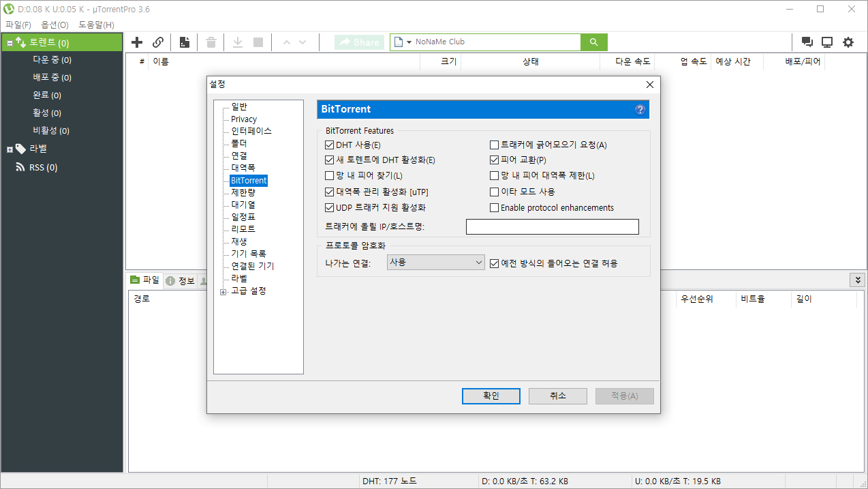Toggle UDP 트래커 지원 활성화 checkbox

point(330,207)
